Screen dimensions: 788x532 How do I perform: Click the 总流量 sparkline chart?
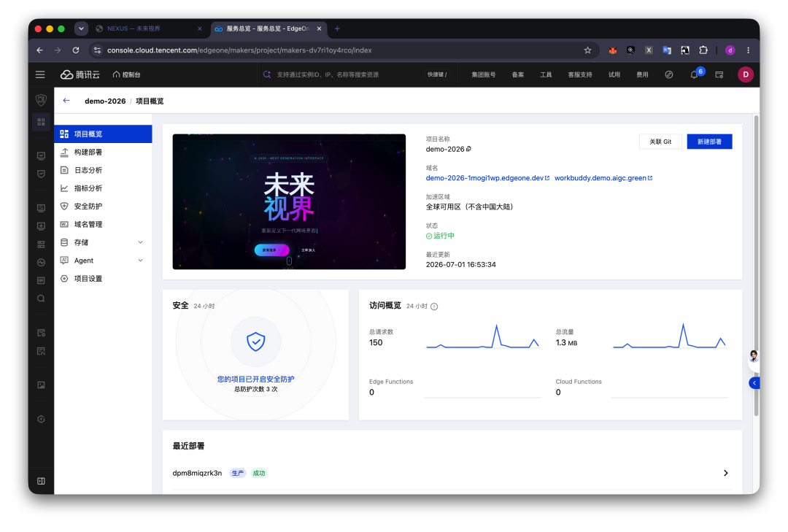(669, 337)
